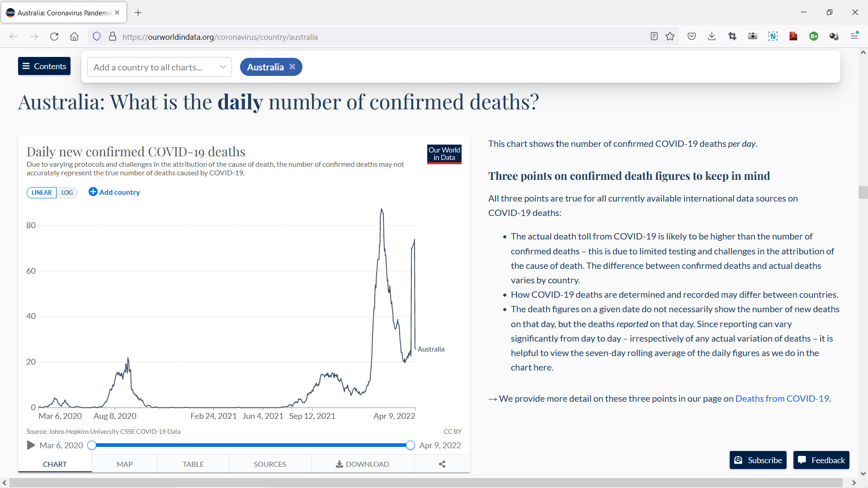Open the Contents menu
Screen dimensions: 868x488
coord(44,66)
